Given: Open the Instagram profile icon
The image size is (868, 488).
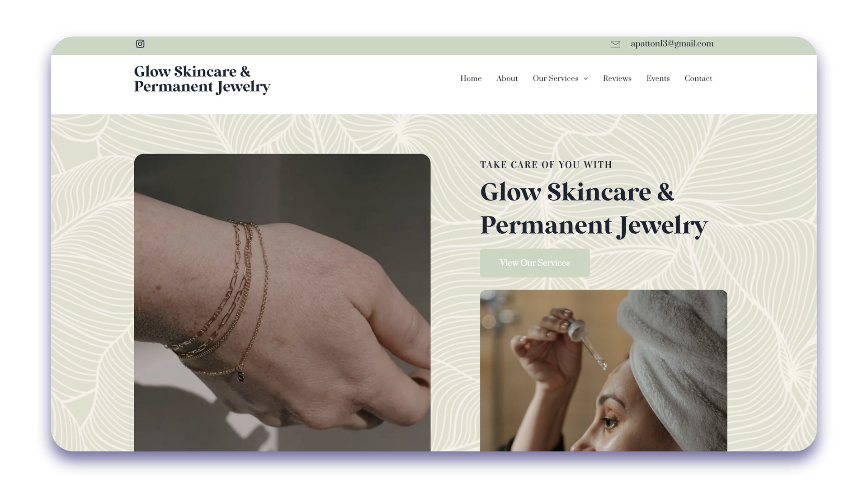Looking at the screenshot, I should [140, 44].
